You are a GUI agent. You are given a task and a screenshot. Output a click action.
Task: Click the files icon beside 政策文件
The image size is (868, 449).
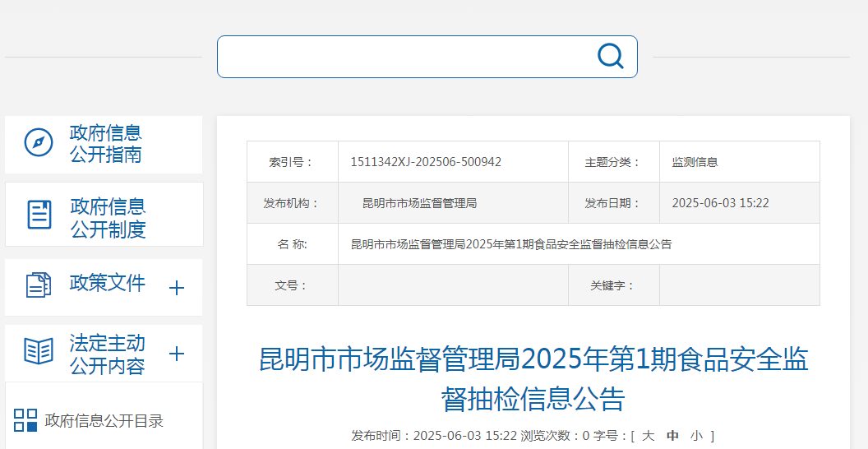(x=39, y=285)
